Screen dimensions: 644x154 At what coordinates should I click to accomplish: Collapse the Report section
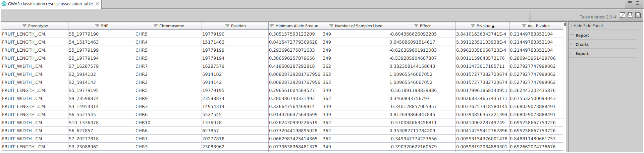[x=572, y=35]
